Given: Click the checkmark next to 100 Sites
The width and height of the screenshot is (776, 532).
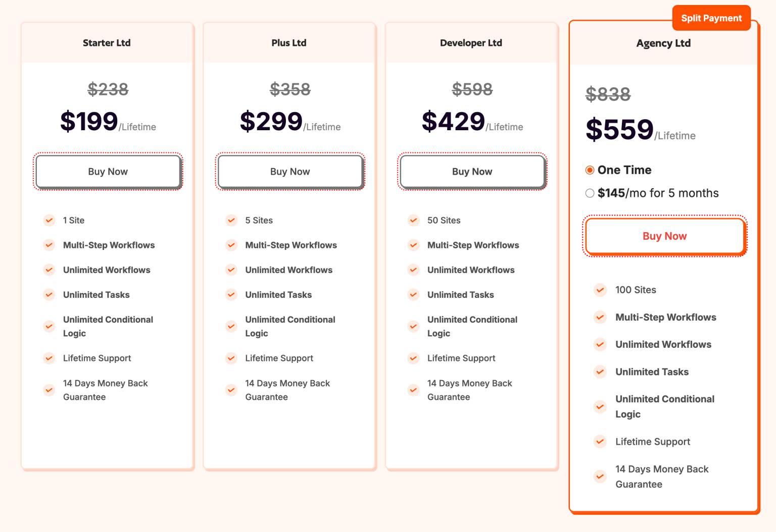Looking at the screenshot, I should pyautogui.click(x=600, y=290).
